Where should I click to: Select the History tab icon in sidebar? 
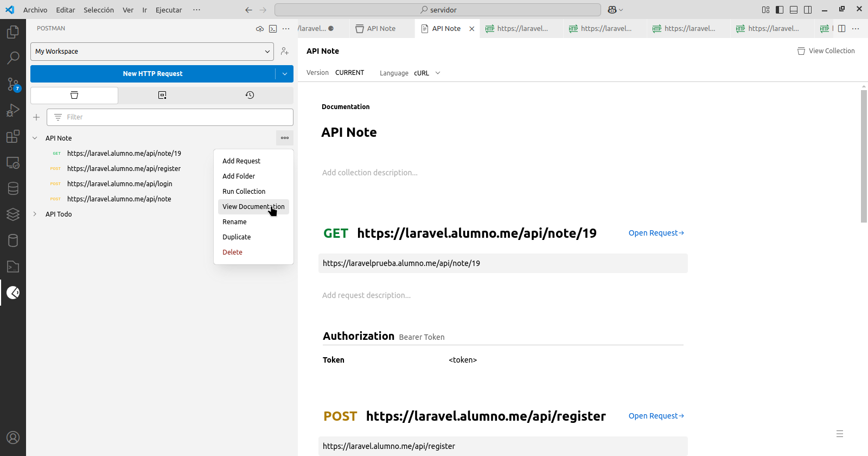(x=250, y=95)
